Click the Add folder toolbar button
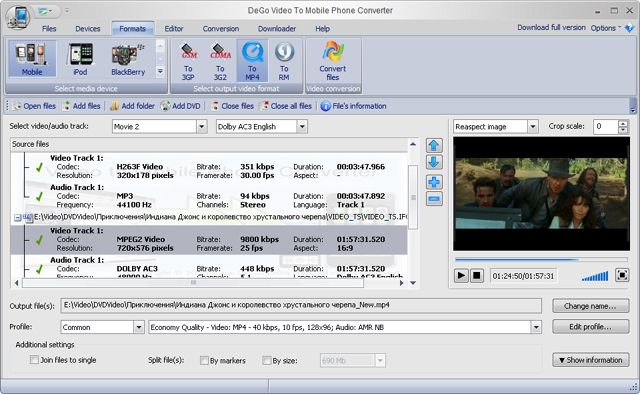 coord(133,106)
